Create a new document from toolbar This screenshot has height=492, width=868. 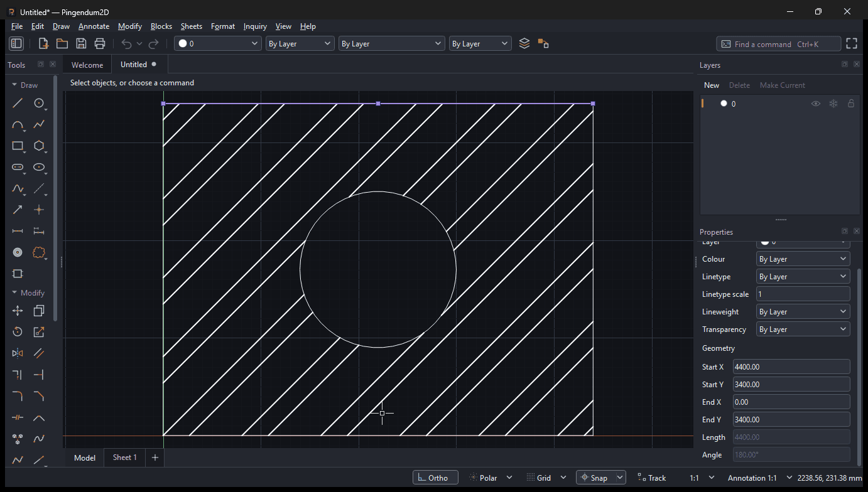coord(43,43)
